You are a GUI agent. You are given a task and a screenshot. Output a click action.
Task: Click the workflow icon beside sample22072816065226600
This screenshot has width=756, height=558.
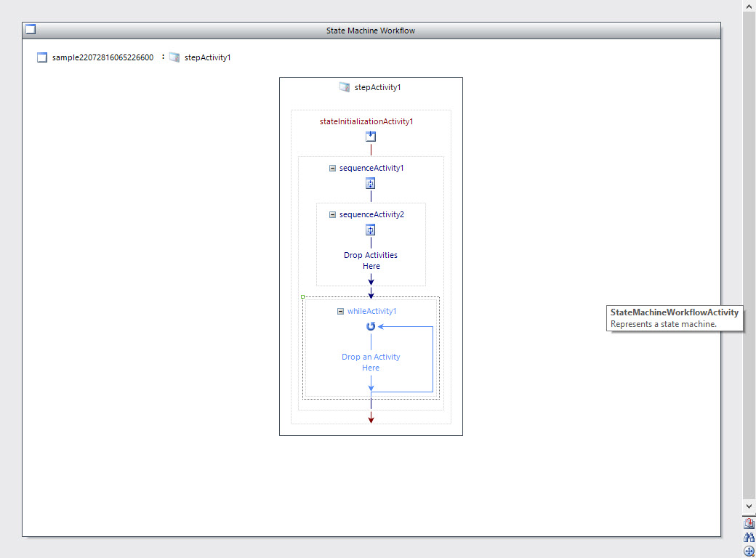42,57
